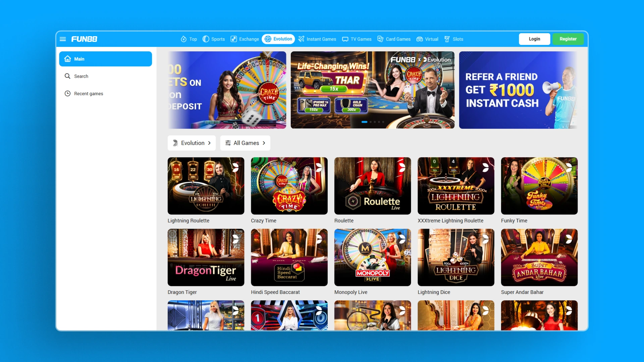
Task: Click the Top flame icon
Action: point(183,39)
